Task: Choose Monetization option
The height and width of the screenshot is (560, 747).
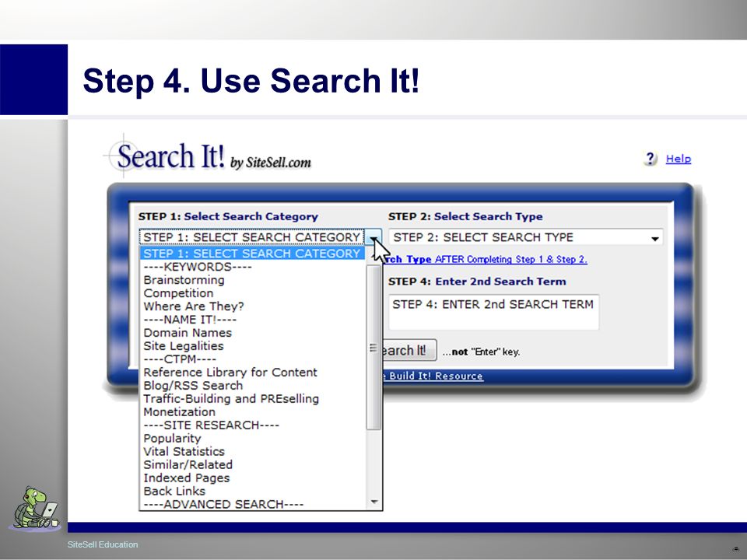Action: [180, 412]
